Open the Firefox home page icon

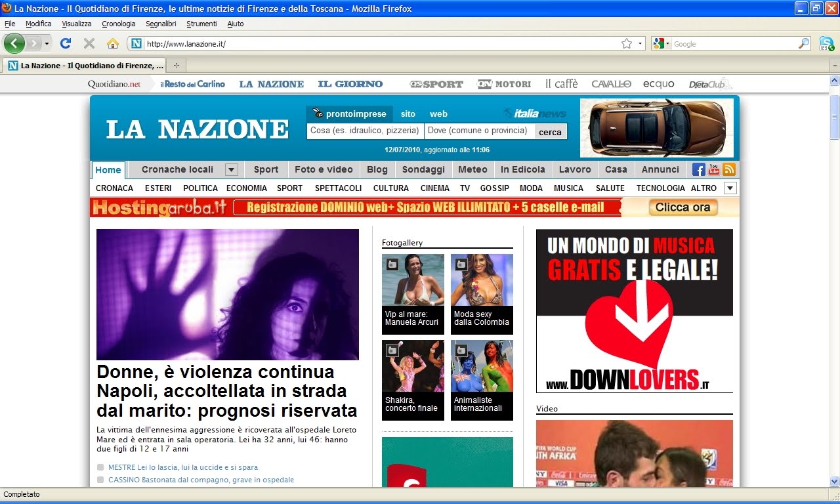pos(113,43)
